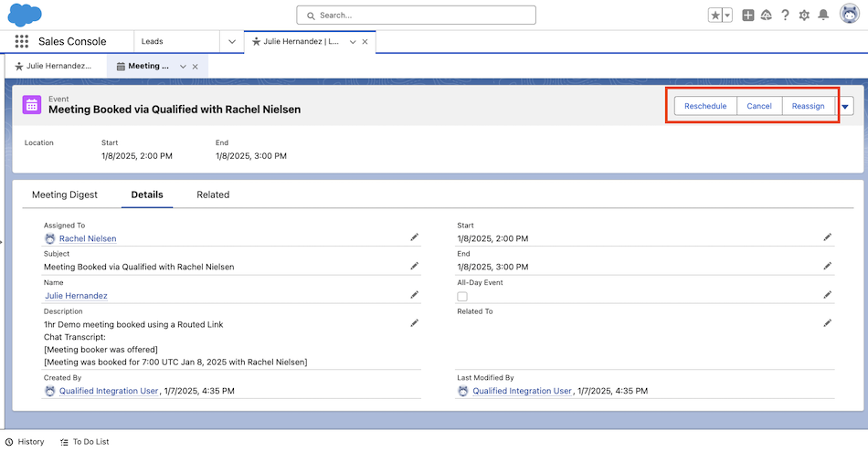Click the header Start value 1/8/2025, 2:00 PM
Viewport: 868px width, 452px height.
coord(137,156)
